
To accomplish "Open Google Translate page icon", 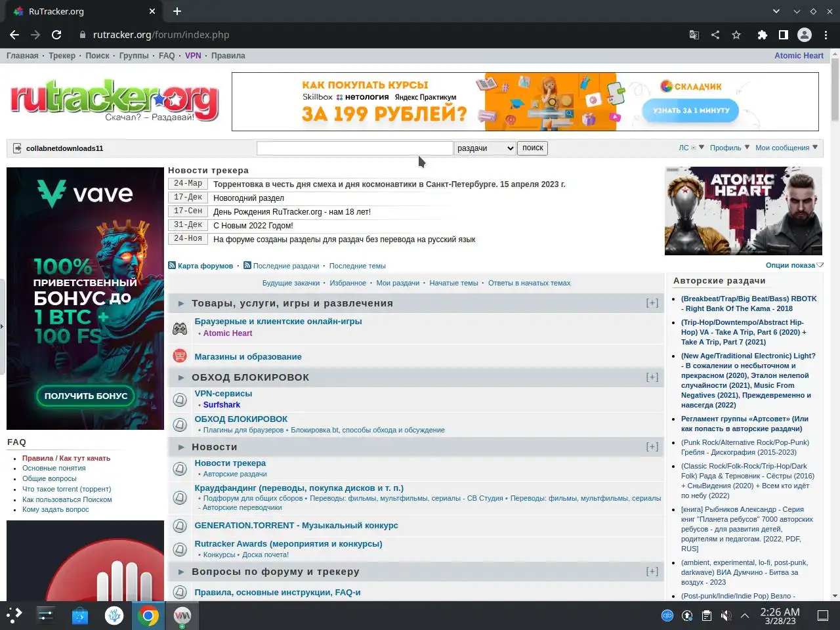I will 694,35.
